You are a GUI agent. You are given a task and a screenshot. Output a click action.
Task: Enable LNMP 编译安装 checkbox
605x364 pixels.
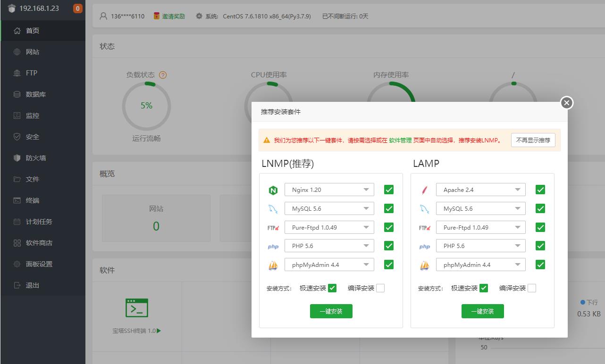(x=380, y=288)
